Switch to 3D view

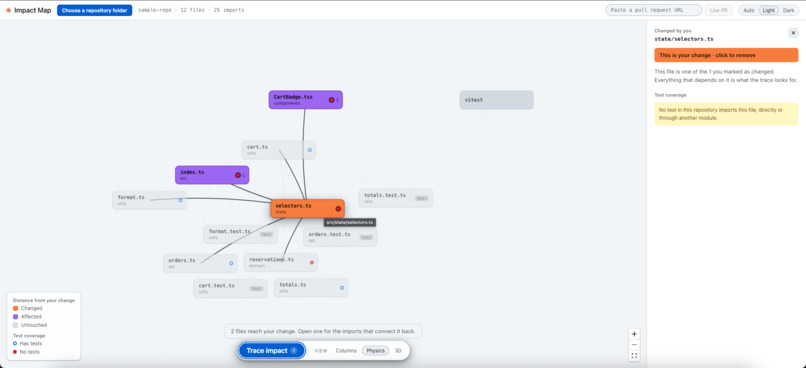(x=398, y=351)
